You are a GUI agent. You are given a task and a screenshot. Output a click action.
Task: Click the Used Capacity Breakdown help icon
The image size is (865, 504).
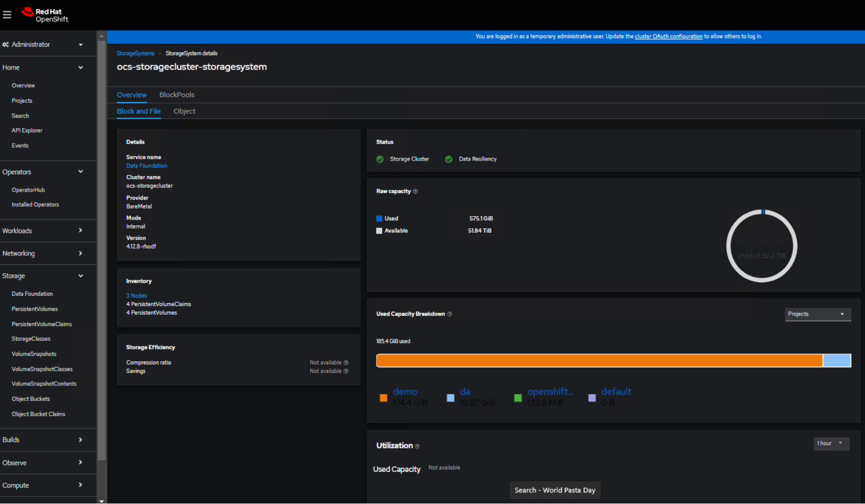450,314
